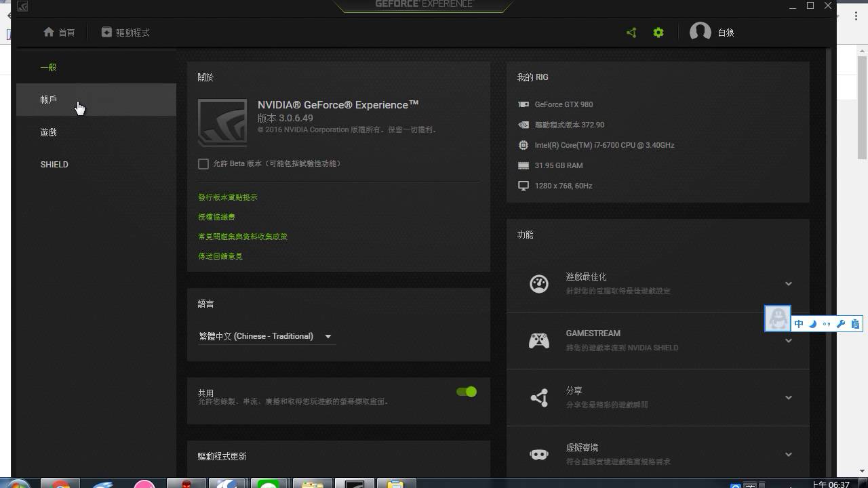Select SHIELD in the settings sidebar

[x=96, y=165]
